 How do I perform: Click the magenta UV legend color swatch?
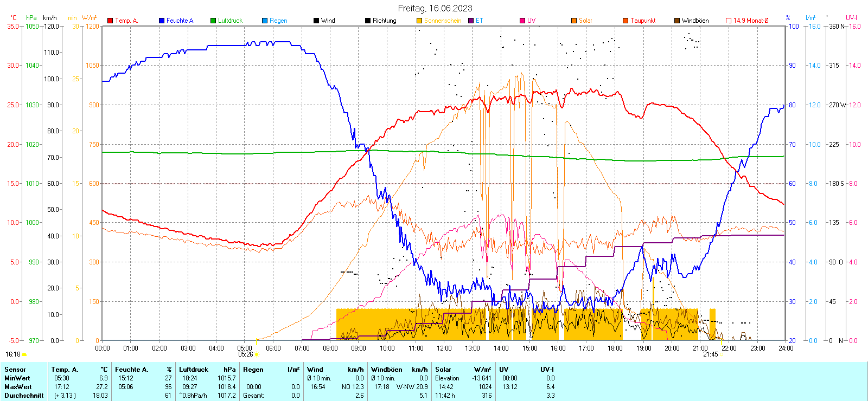point(522,21)
